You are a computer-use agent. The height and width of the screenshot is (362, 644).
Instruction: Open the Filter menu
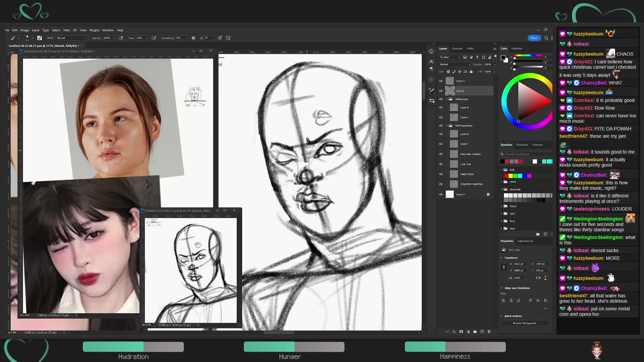pos(66,30)
